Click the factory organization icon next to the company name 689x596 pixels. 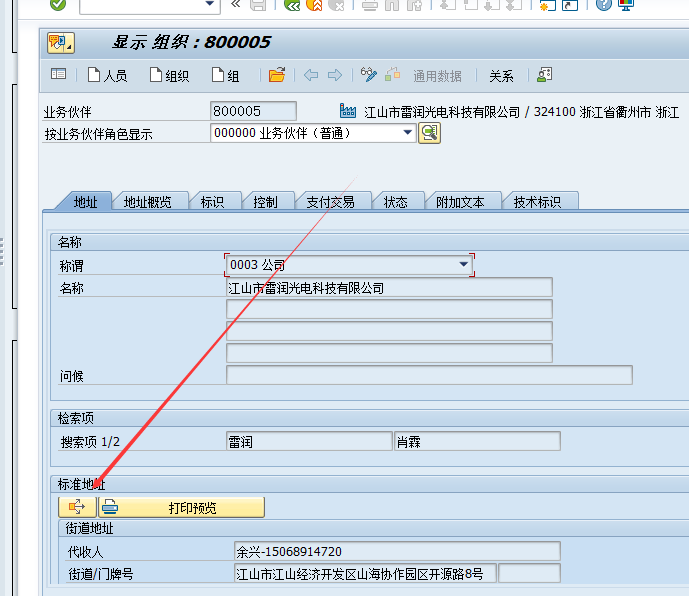348,111
